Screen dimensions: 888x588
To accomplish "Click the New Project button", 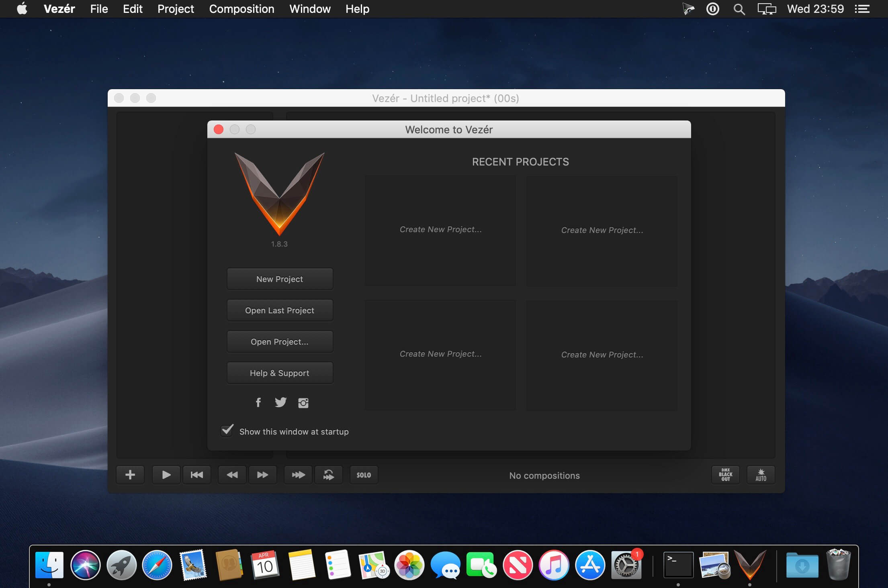I will tap(280, 279).
